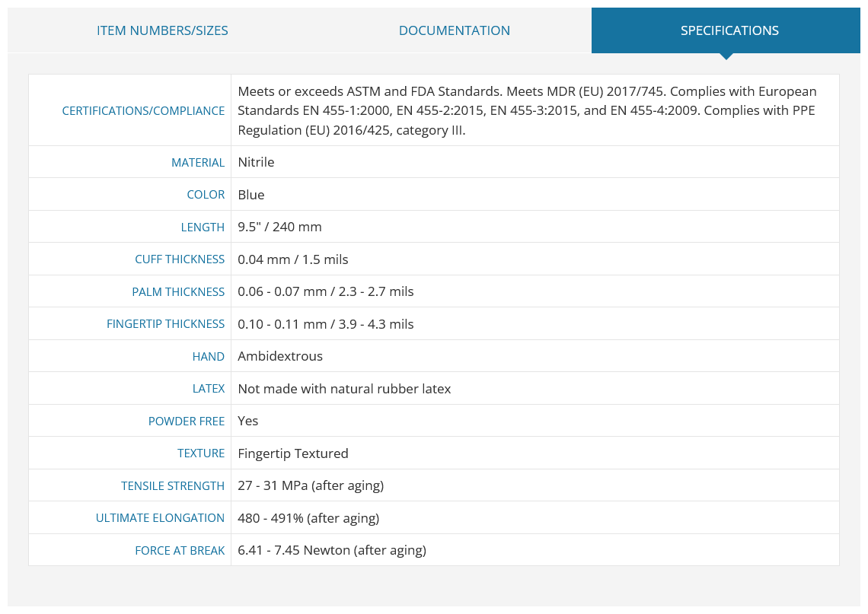Click the Powder Free label
Viewport: 868px width, 614px height.
(186, 422)
